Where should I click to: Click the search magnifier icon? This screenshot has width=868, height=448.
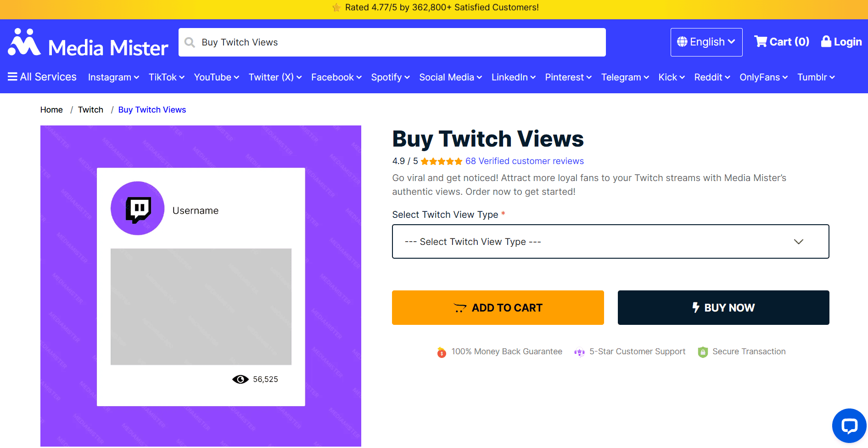point(190,42)
